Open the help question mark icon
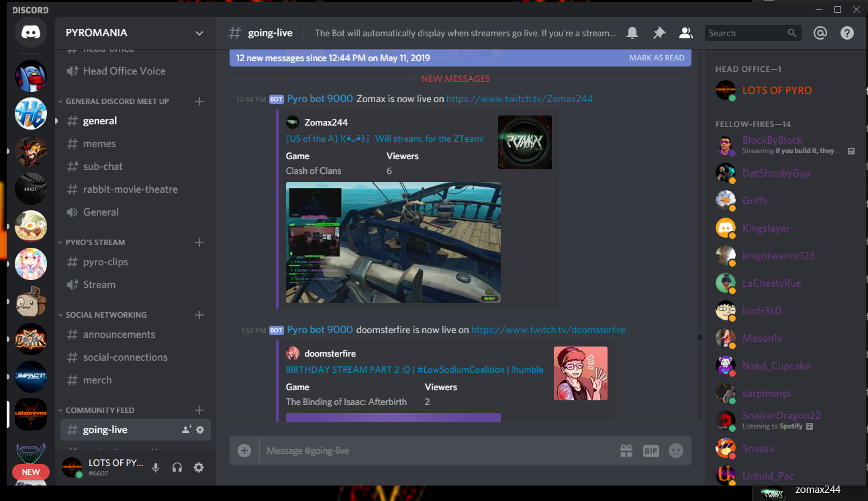The height and width of the screenshot is (501, 868). 847,33
